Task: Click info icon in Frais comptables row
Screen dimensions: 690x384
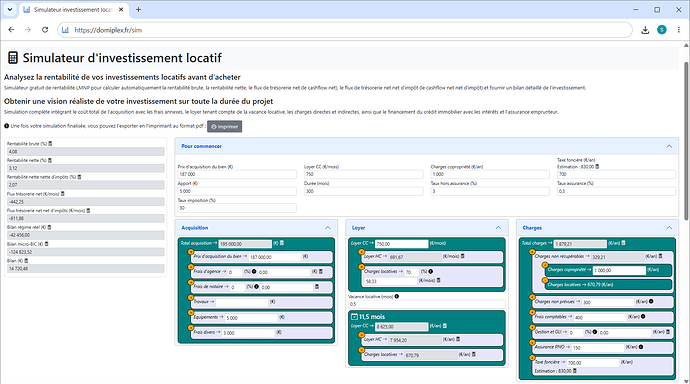Action: click(643, 317)
